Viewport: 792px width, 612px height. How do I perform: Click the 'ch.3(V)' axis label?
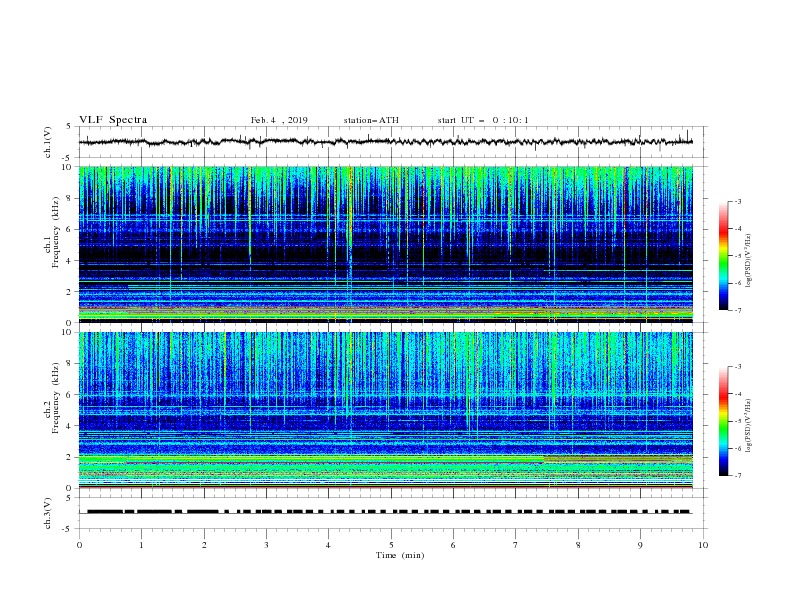coord(48,513)
